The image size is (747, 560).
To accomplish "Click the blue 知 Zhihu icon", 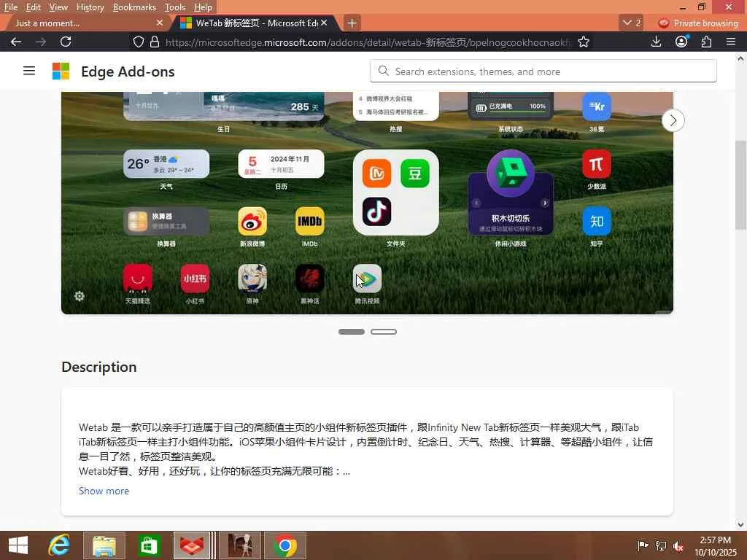I will [x=597, y=222].
